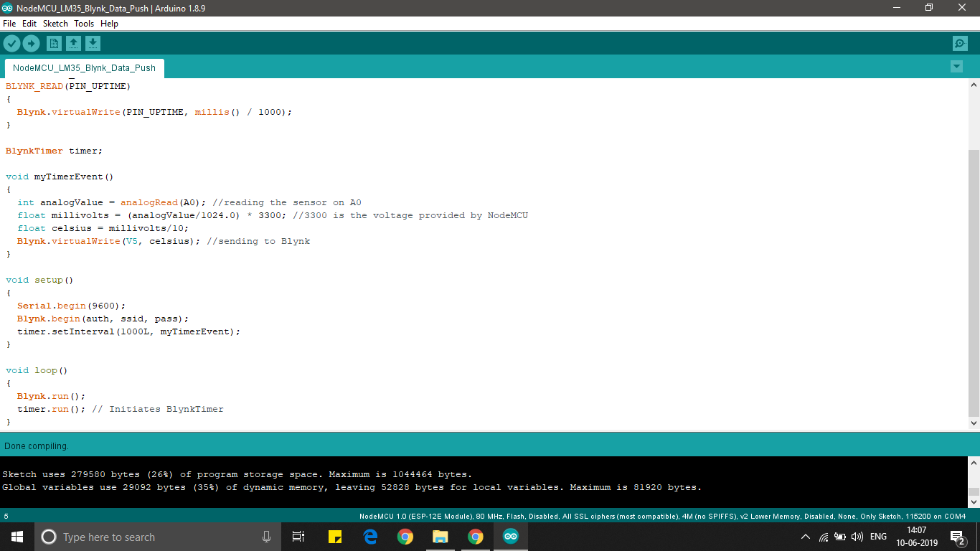Open the Edit menu
Viewport: 980px width, 551px height.
tap(29, 24)
